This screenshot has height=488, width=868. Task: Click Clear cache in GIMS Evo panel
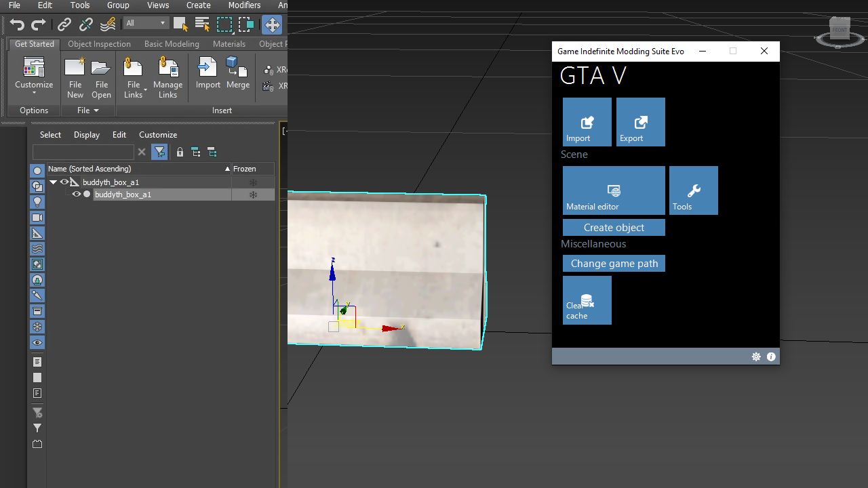point(587,300)
